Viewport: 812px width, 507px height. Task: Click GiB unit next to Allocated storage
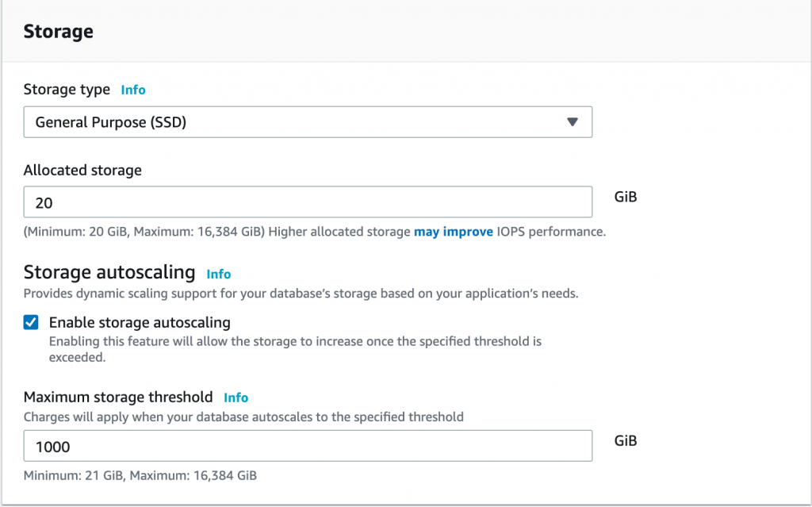[626, 196]
